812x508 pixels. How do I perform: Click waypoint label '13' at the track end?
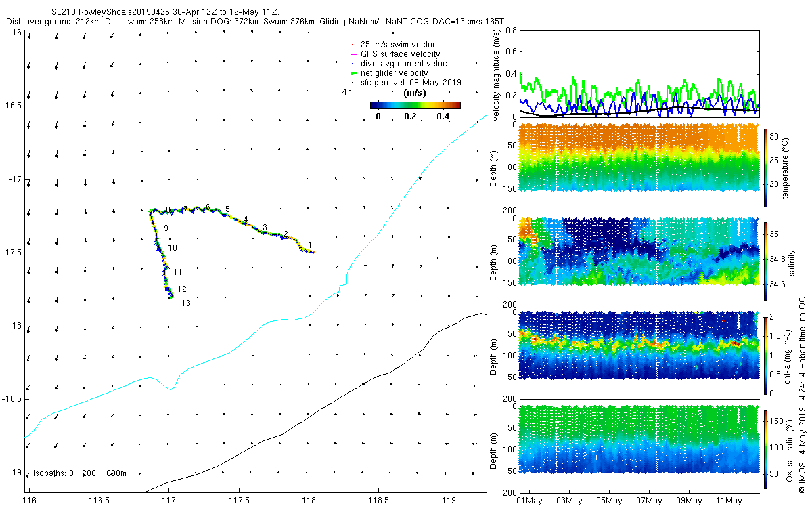tap(186, 303)
